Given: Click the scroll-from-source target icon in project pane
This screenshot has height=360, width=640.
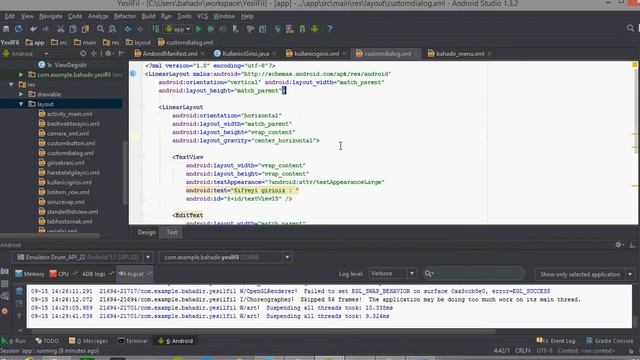Looking at the screenshot, I should pos(83,53).
